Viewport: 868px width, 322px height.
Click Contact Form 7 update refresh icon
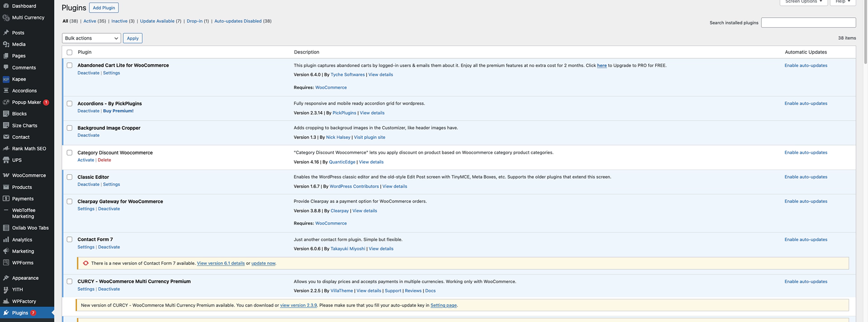86,263
